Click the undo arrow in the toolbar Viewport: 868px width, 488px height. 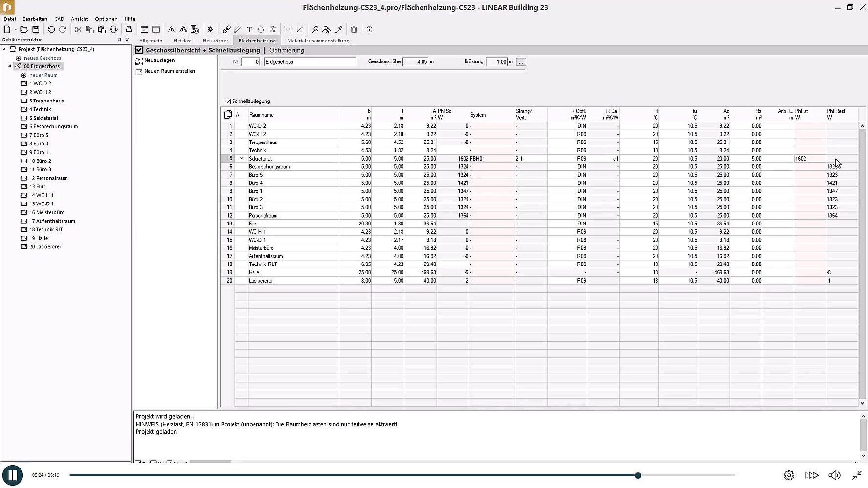click(x=51, y=29)
